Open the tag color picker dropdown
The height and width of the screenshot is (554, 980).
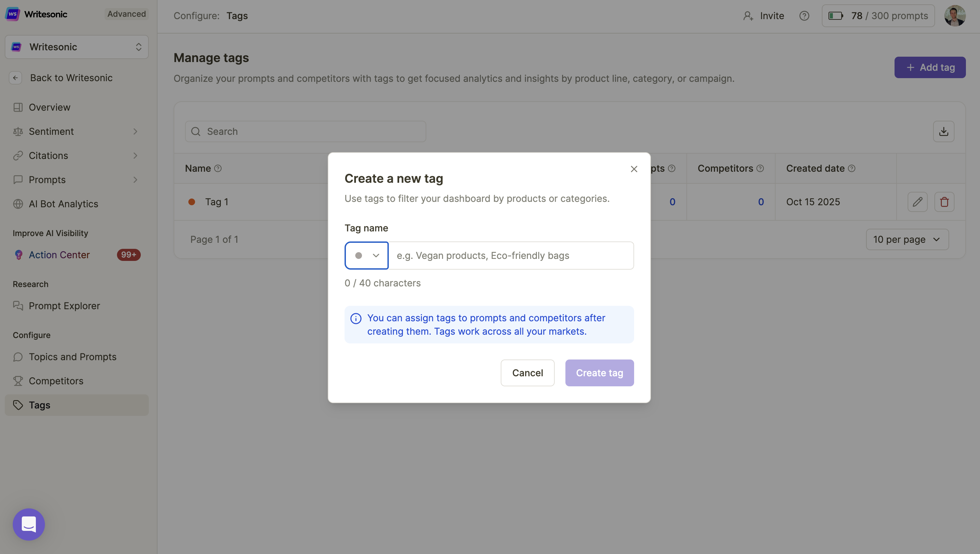[x=366, y=256]
